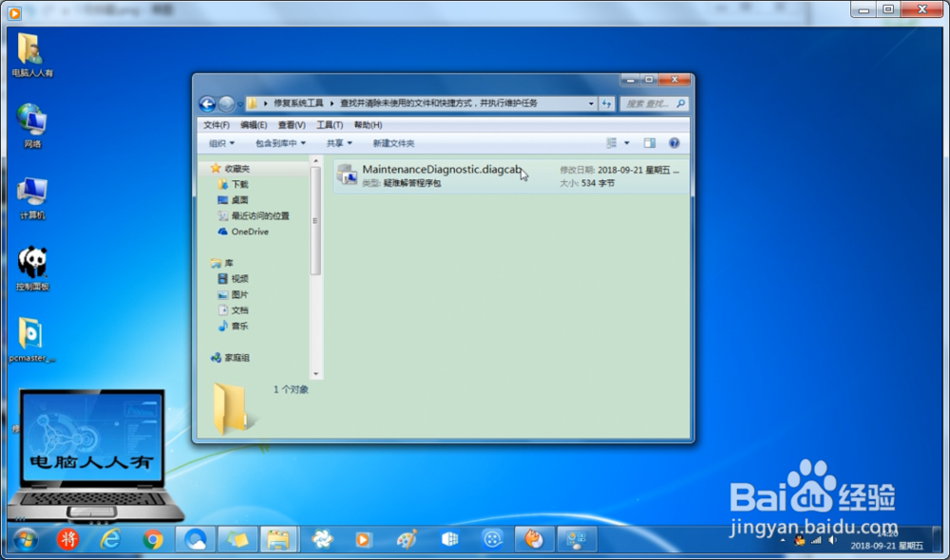This screenshot has height=560, width=950.
Task: Open the orange media player taskbar icon
Action: [x=363, y=539]
